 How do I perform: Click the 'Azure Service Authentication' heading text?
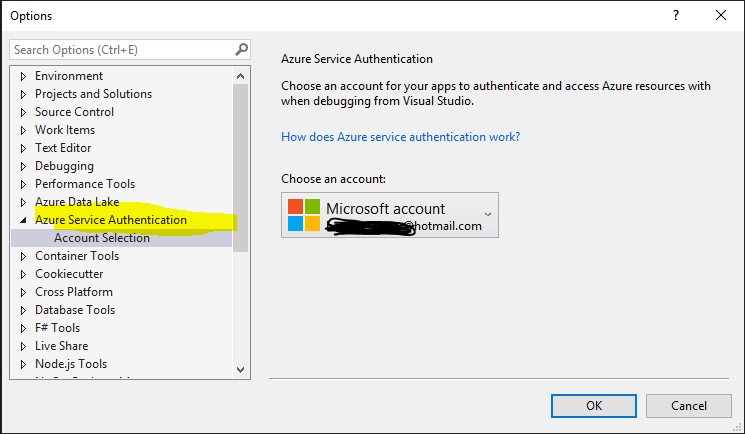357,59
